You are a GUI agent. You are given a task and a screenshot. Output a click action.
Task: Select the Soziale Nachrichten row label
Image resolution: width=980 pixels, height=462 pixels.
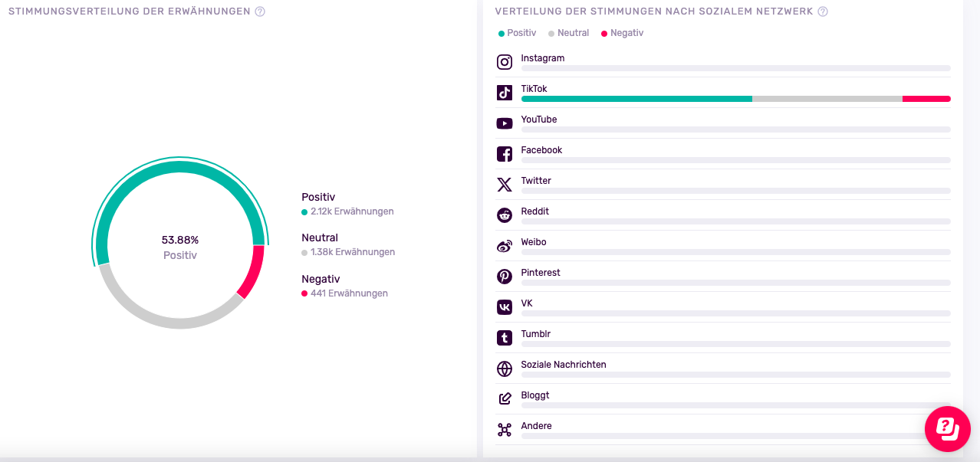pos(564,365)
